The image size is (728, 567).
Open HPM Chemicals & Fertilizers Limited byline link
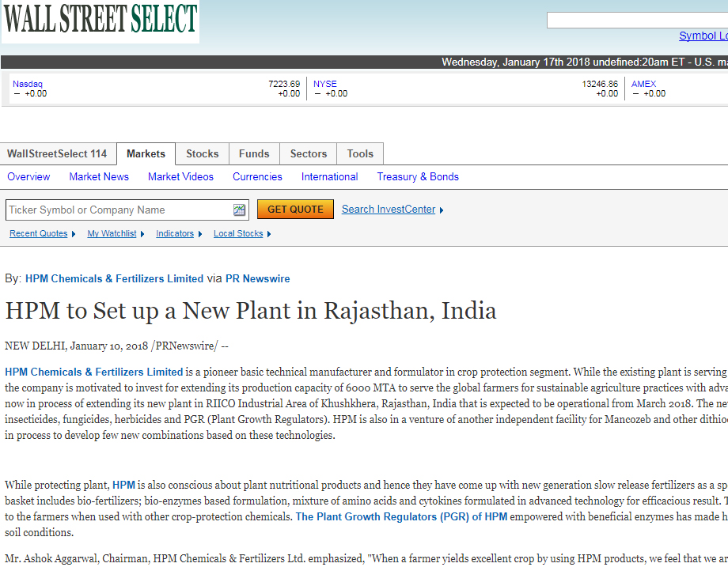(114, 279)
